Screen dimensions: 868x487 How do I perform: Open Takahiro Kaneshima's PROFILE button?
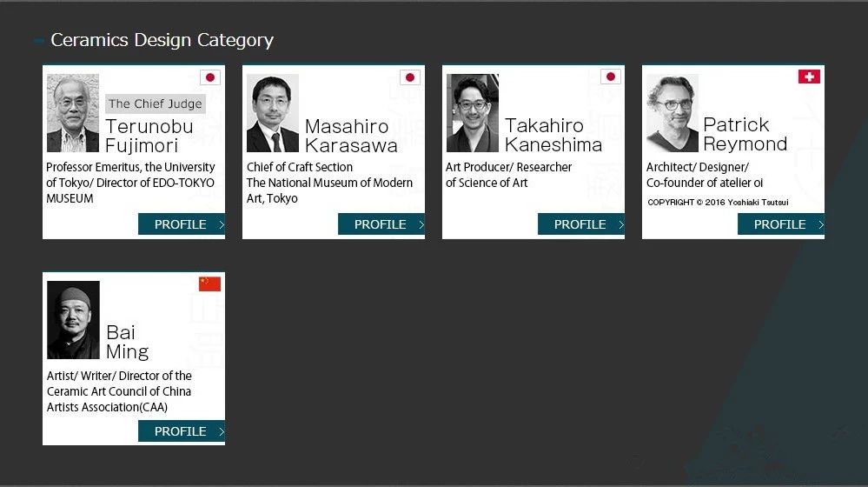tap(581, 223)
